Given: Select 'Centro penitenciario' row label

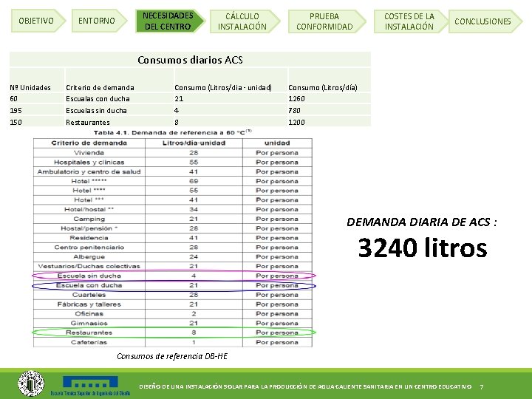Looking at the screenshot, I should [89, 248].
